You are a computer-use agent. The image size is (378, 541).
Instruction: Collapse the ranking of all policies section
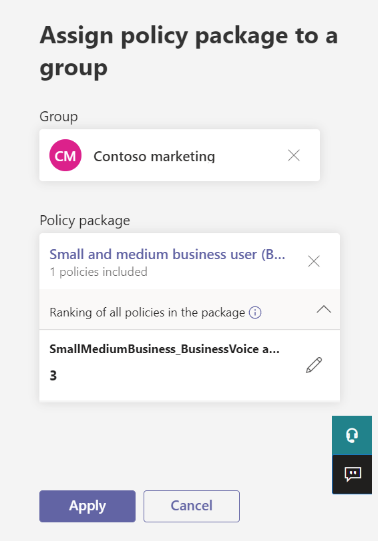(x=324, y=309)
